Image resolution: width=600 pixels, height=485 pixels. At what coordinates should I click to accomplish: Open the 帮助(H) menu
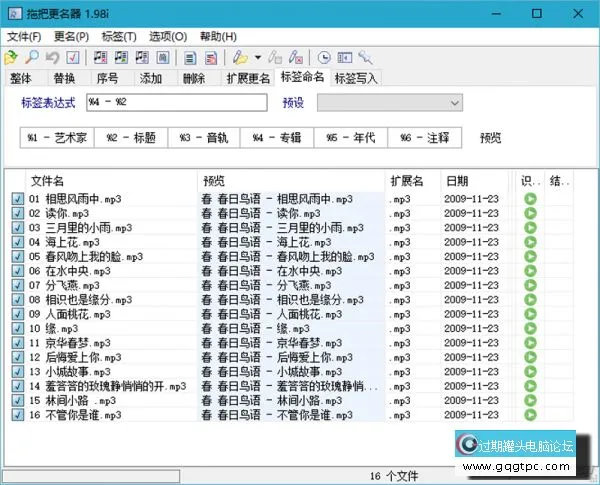218,37
